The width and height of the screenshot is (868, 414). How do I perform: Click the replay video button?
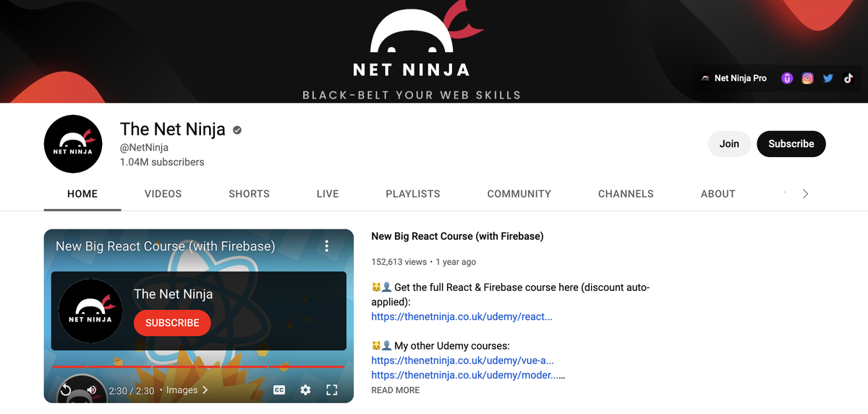(65, 390)
